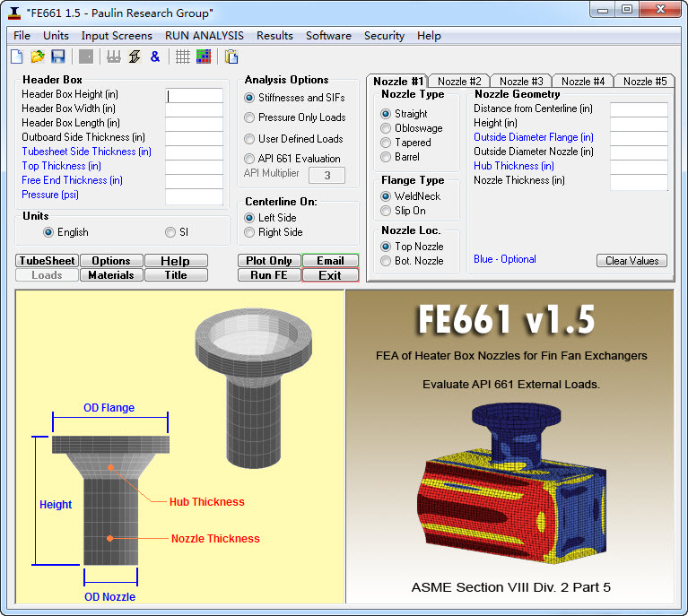This screenshot has width=688, height=616.
Task: Click the Header Box Width input field
Action: [x=195, y=109]
